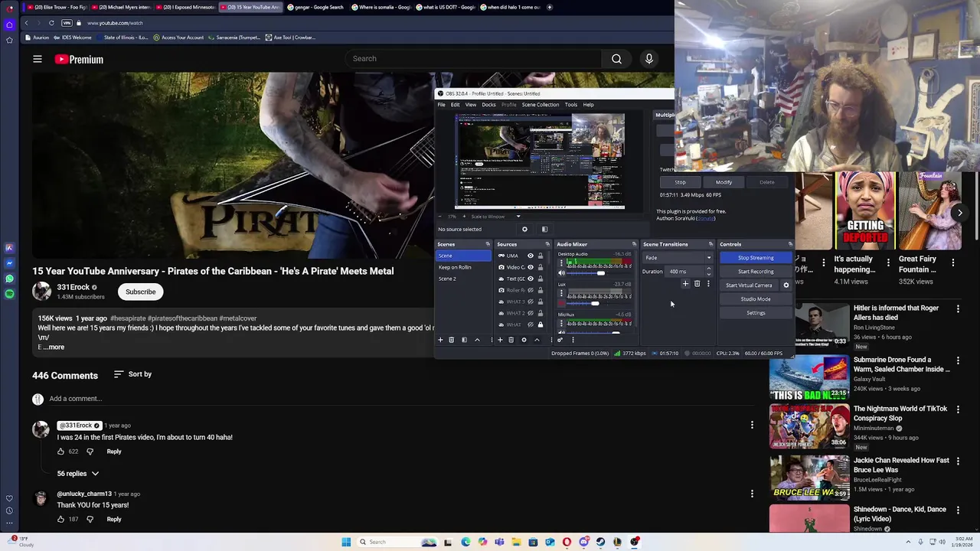Unlock the WHAT 3 source
This screenshot has width=980, height=551.
pos(540,302)
